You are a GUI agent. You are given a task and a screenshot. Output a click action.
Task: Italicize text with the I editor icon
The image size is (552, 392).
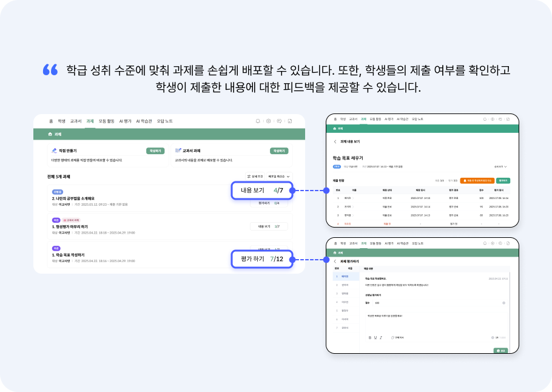380,338
